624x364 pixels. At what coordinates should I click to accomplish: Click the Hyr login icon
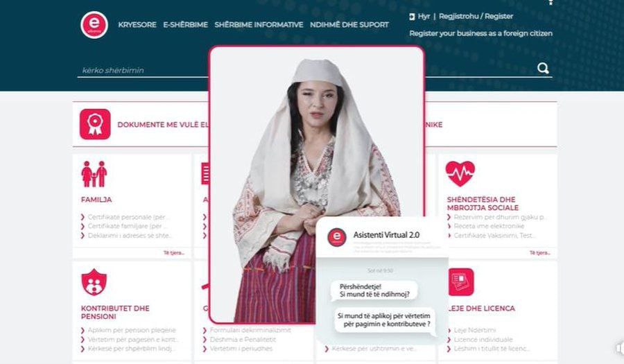412,17
